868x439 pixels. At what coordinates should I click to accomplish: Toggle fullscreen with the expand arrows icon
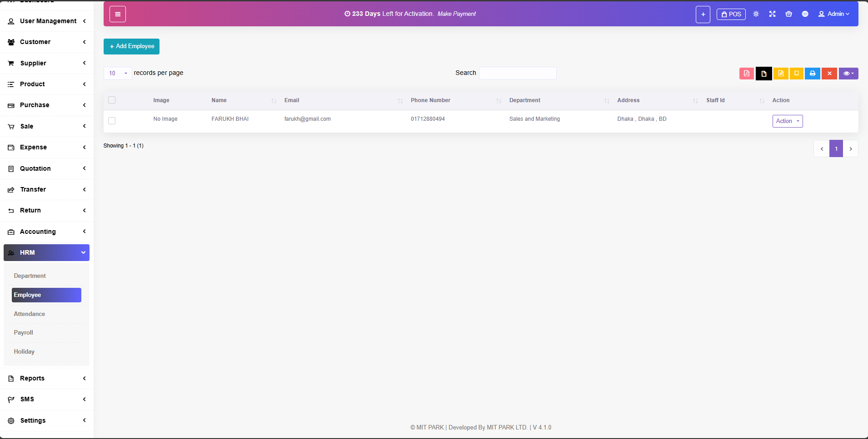(x=772, y=14)
